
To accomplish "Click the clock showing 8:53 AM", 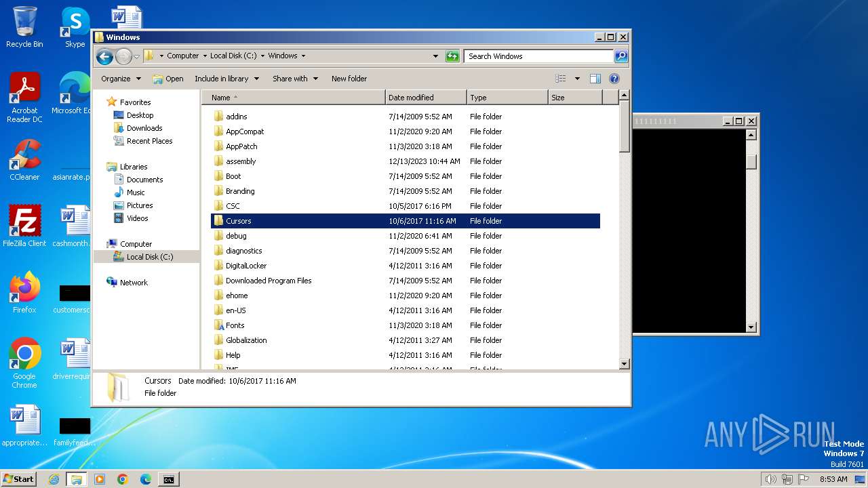I will (833, 479).
